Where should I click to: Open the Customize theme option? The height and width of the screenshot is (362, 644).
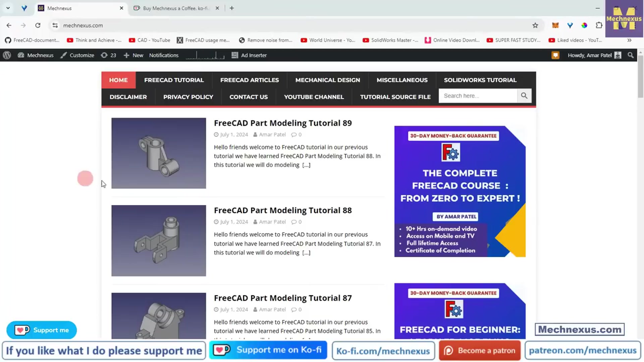(x=77, y=55)
